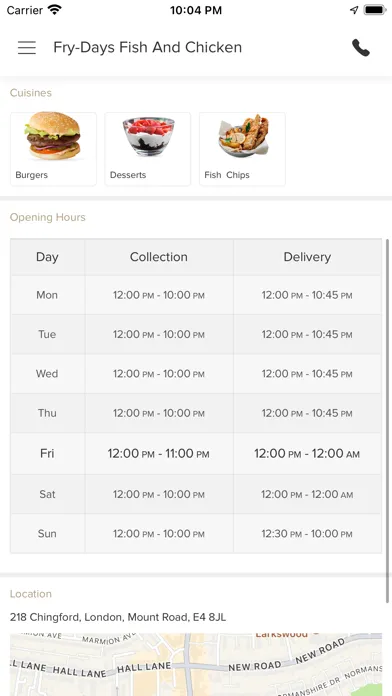392x696 pixels.
Task: Select the Burgers cuisine card
Action: [x=53, y=149]
